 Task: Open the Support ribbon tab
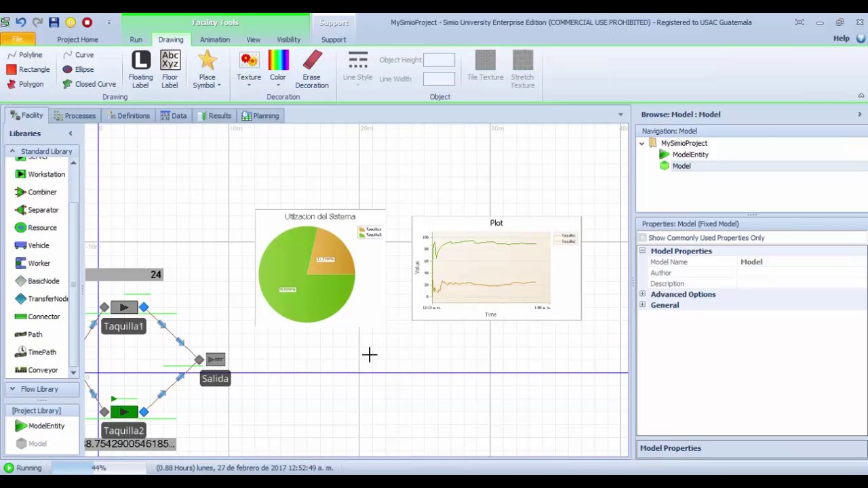(334, 40)
